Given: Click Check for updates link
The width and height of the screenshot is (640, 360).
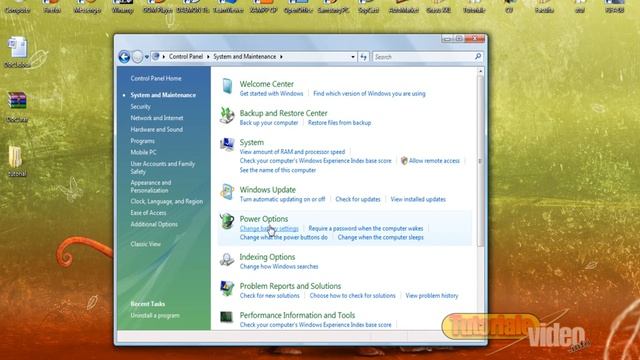Looking at the screenshot, I should pos(358,199).
